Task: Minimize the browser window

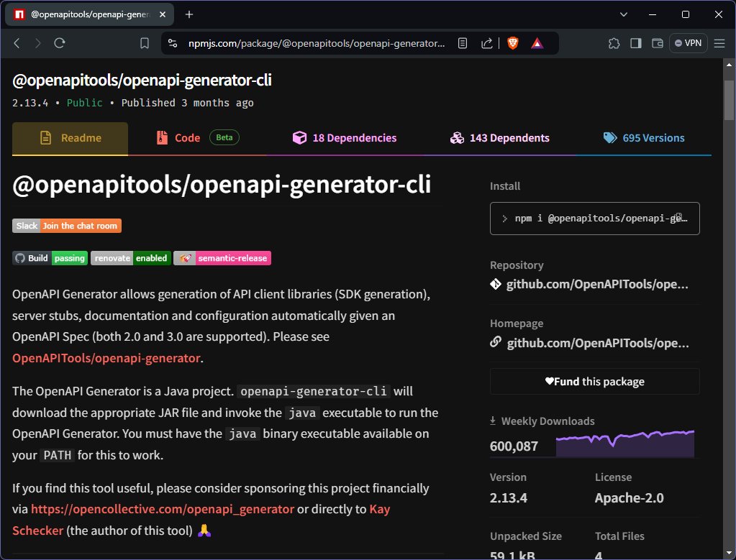Action: [653, 14]
